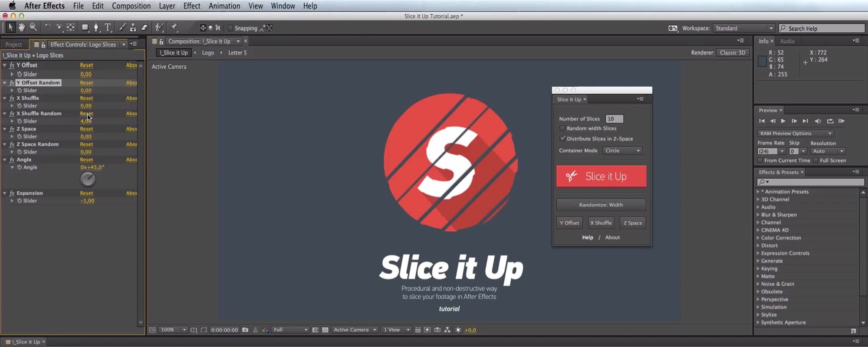Click the Z Space button in script panel
Image resolution: width=868 pixels, height=347 pixels.
click(x=632, y=223)
